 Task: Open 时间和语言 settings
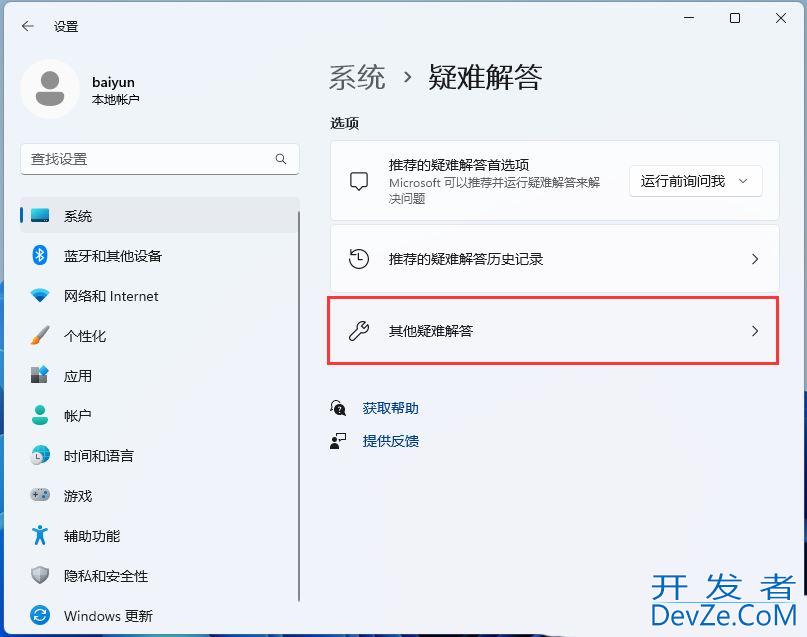pos(159,455)
